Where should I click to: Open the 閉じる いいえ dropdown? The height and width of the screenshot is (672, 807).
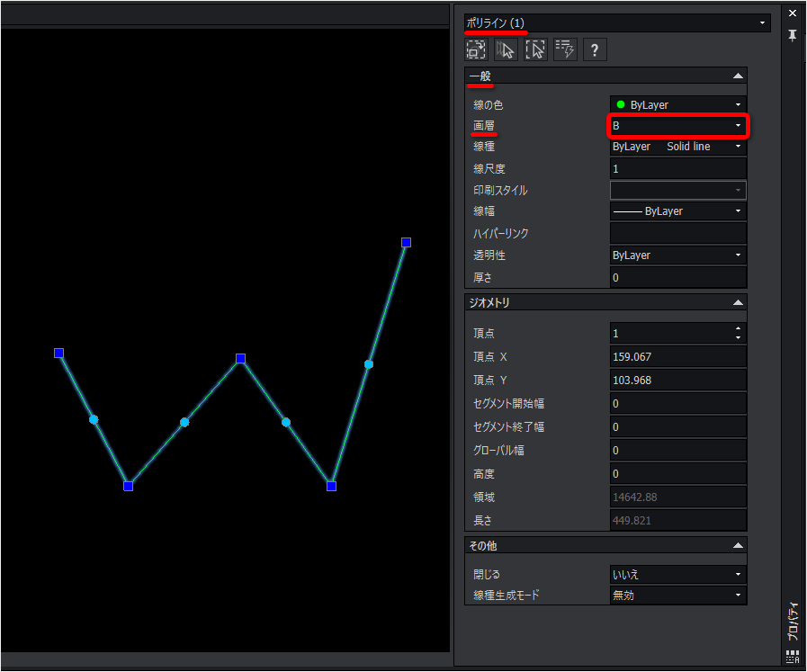click(677, 574)
